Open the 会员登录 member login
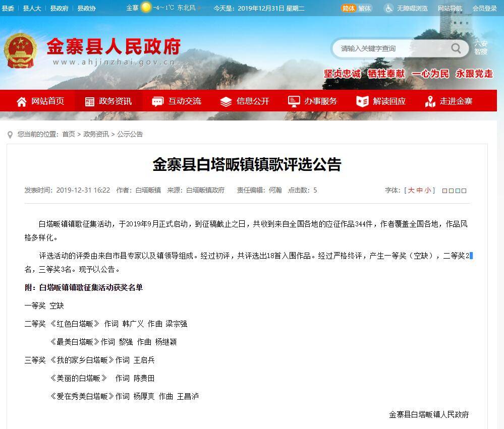 [484, 9]
